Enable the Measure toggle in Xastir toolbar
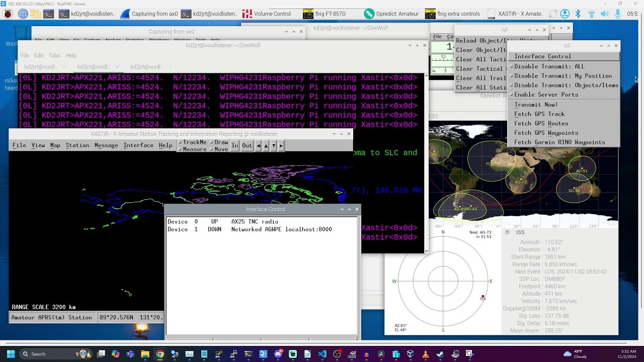This screenshot has width=644, height=362. (192, 149)
